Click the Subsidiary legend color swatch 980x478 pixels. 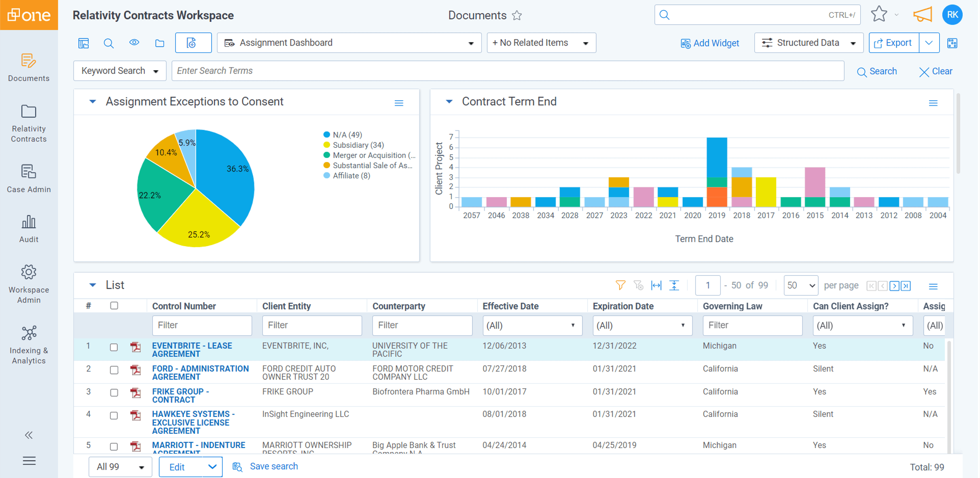[326, 145]
